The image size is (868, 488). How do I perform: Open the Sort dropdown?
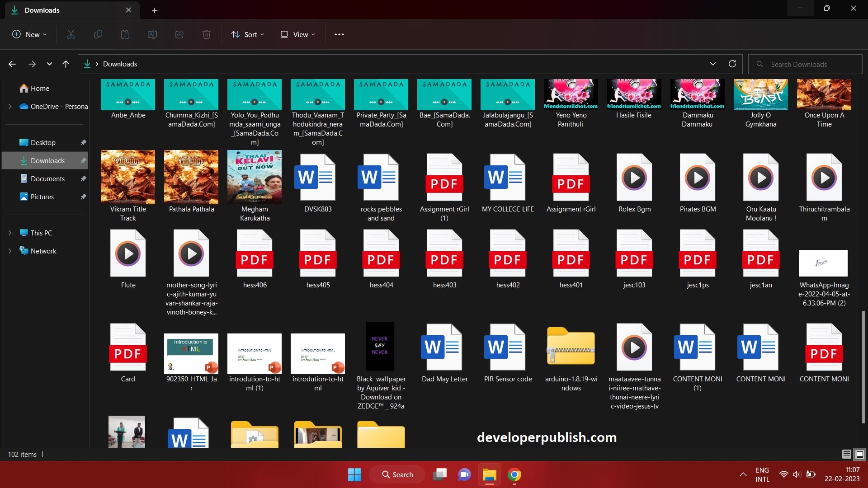point(247,34)
